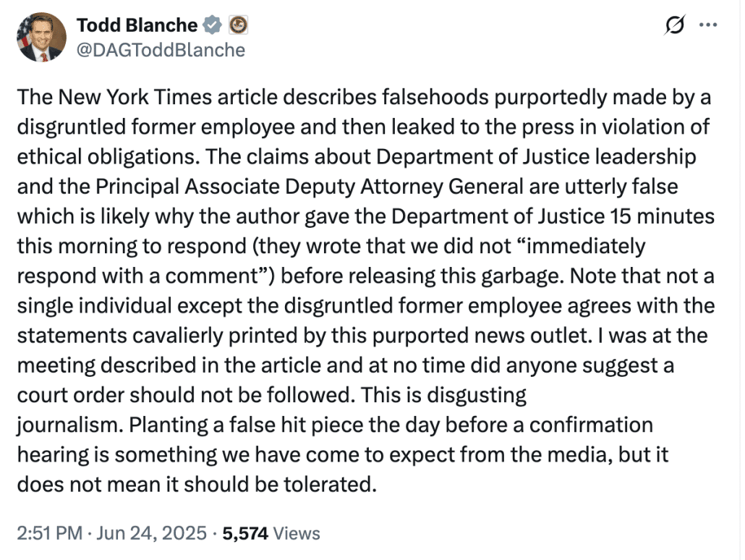Image resolution: width=745 pixels, height=560 pixels.
Task: Click the Department of Justice seal badge
Action: [x=238, y=25]
